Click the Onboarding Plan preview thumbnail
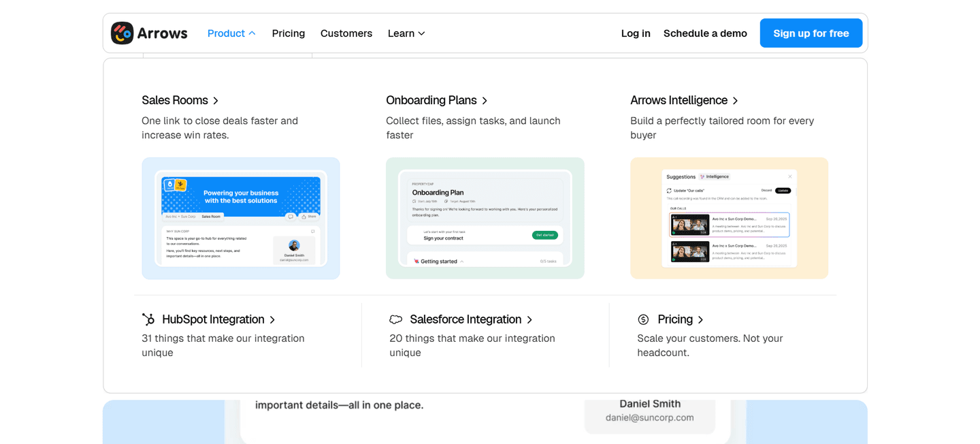The image size is (980, 444). tap(485, 219)
